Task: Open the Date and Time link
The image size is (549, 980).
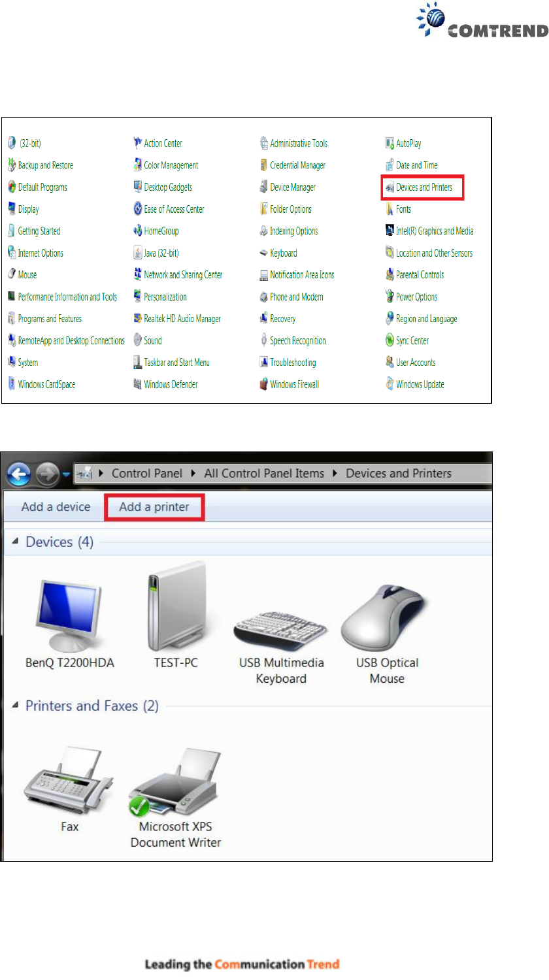Action: pos(417,165)
